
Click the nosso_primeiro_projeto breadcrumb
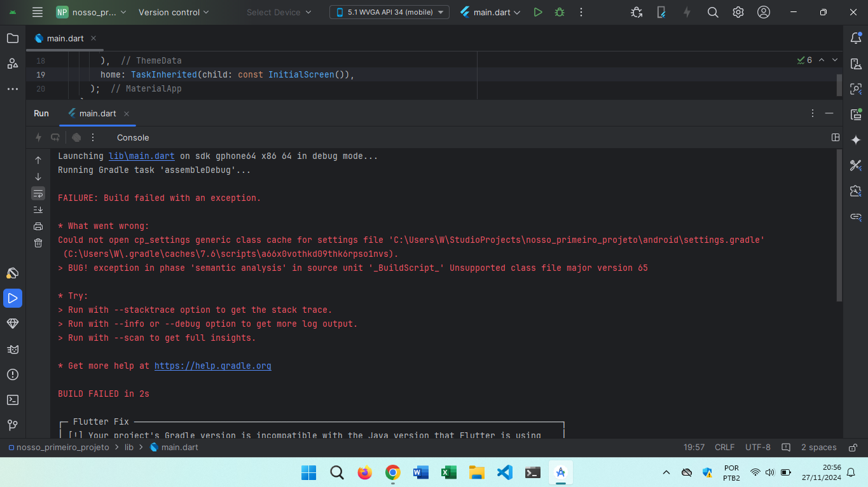58,447
